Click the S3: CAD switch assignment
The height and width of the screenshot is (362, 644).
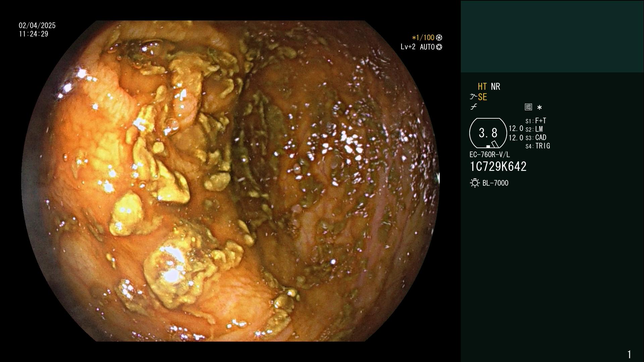pos(536,137)
